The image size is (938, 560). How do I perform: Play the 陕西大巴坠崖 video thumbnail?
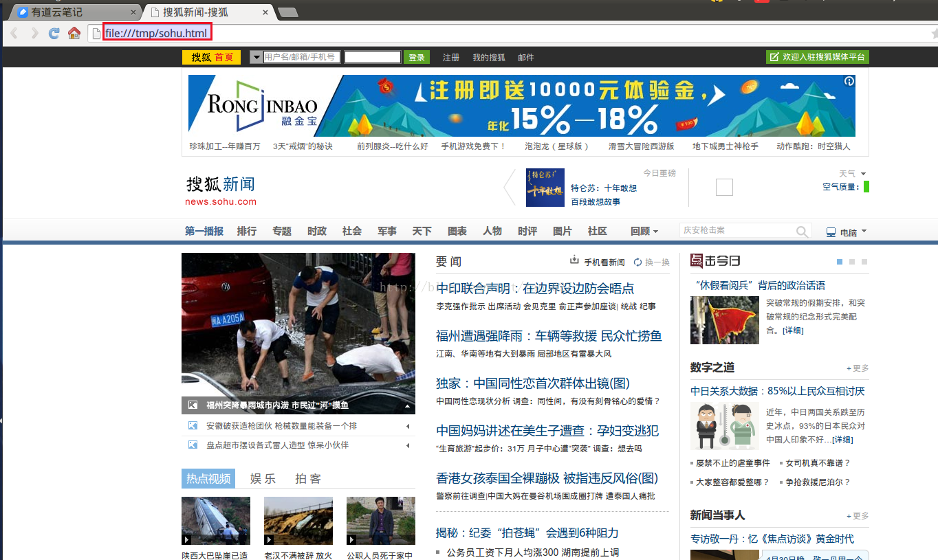(x=216, y=521)
